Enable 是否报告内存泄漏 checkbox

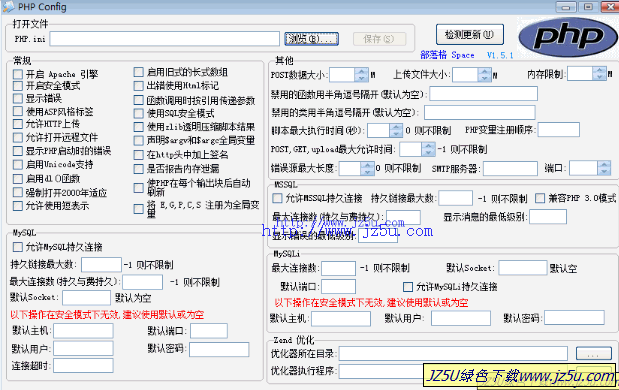point(139,169)
